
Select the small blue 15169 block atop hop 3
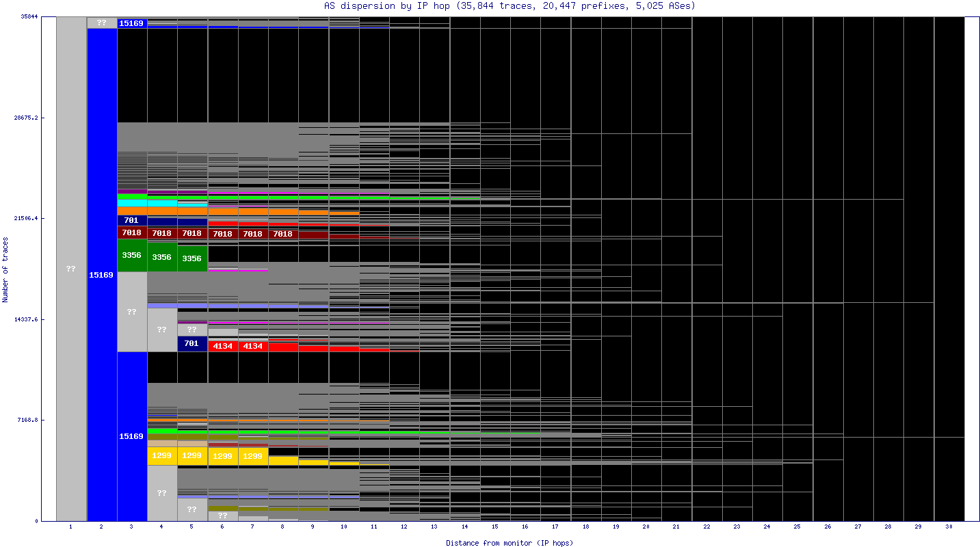[132, 23]
